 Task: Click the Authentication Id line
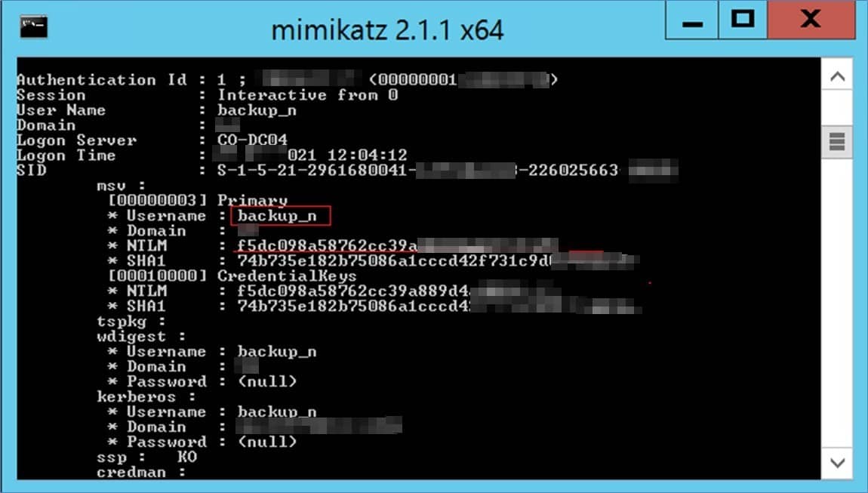pyautogui.click(x=287, y=80)
